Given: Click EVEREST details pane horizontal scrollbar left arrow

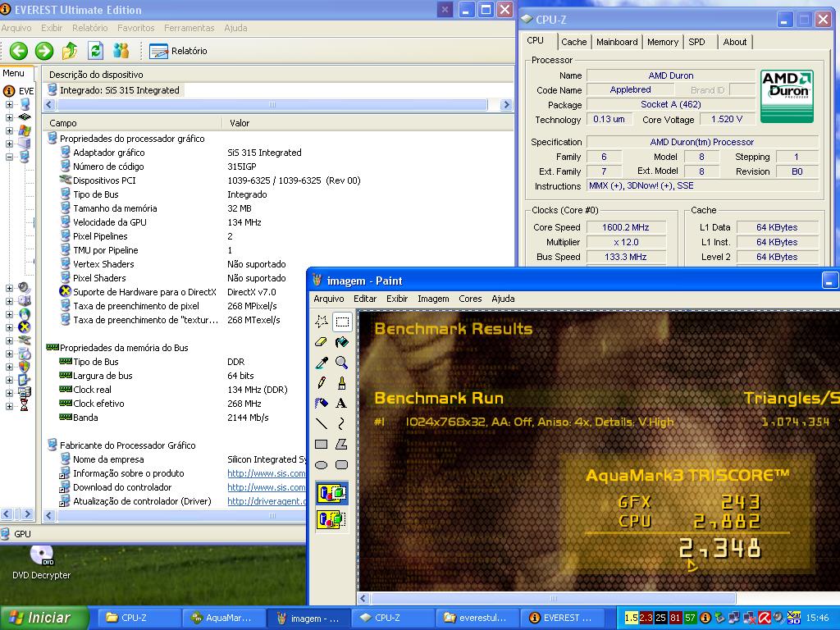Looking at the screenshot, I should click(49, 515).
